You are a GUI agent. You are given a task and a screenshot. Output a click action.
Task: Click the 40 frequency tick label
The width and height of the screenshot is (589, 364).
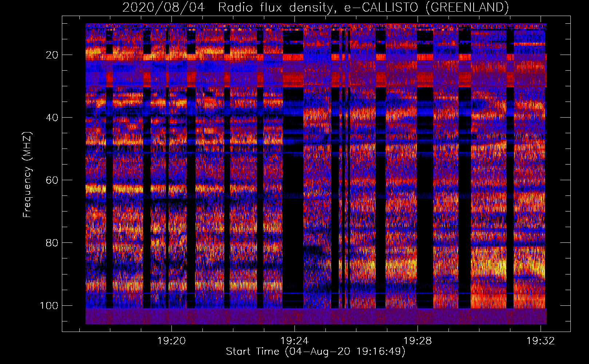tap(52, 118)
